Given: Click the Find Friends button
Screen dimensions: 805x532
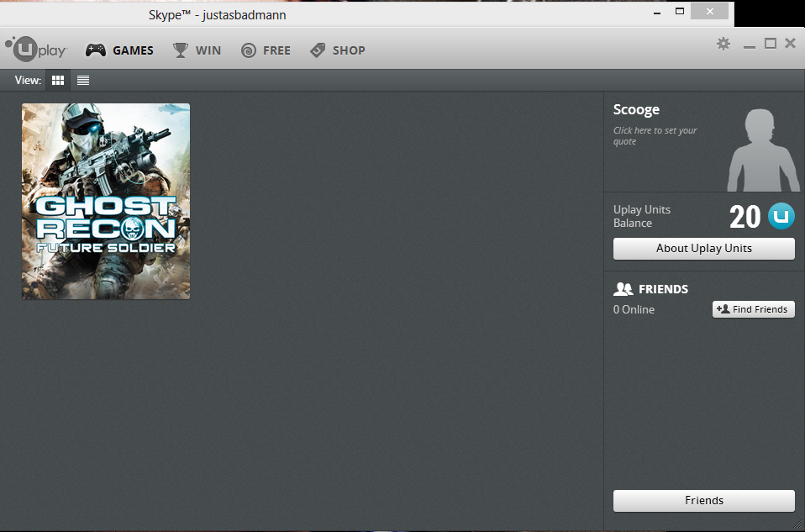Looking at the screenshot, I should 753,309.
